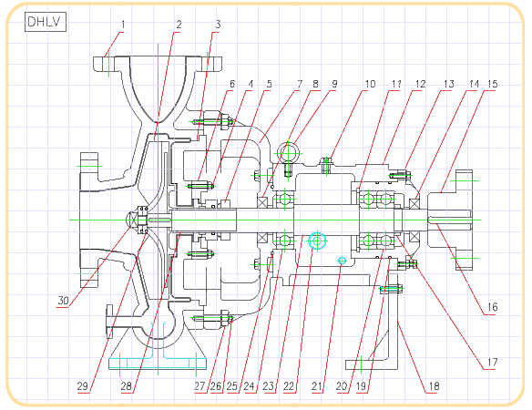
Task: Select part number 1 callout
Action: (123, 25)
